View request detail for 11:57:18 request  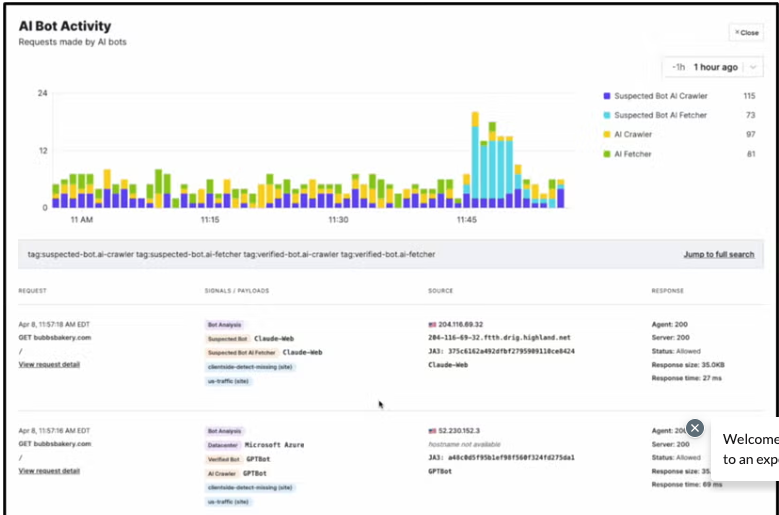pos(49,364)
